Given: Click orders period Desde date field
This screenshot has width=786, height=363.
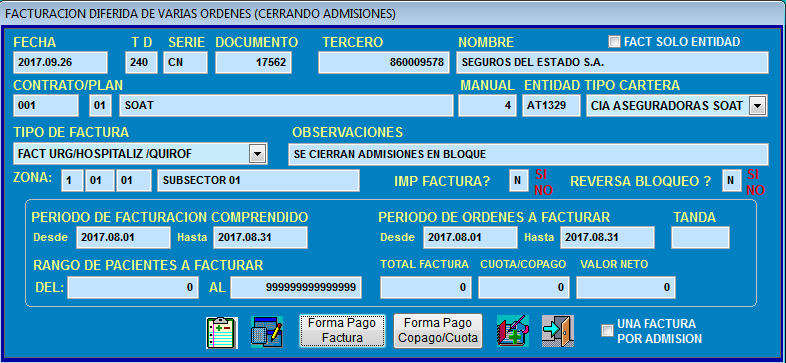Looking at the screenshot, I should pos(470,237).
